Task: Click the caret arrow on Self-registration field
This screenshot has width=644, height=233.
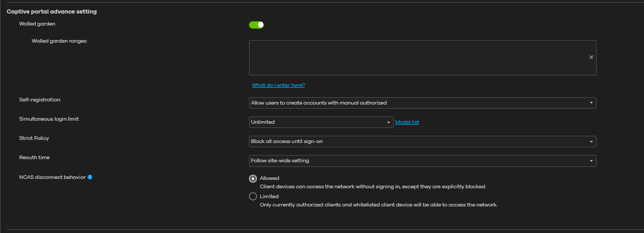Action: pos(591,103)
